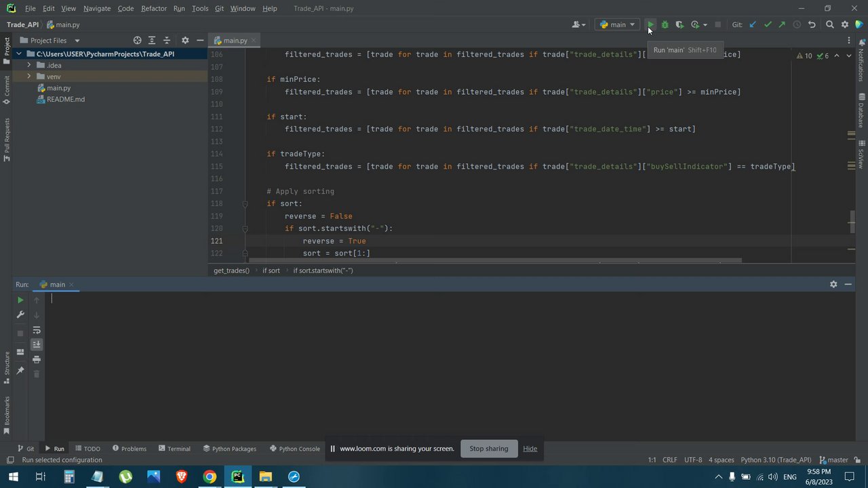Click the Git update project arrow
Viewport: 868px width, 488px height.
coord(753,24)
